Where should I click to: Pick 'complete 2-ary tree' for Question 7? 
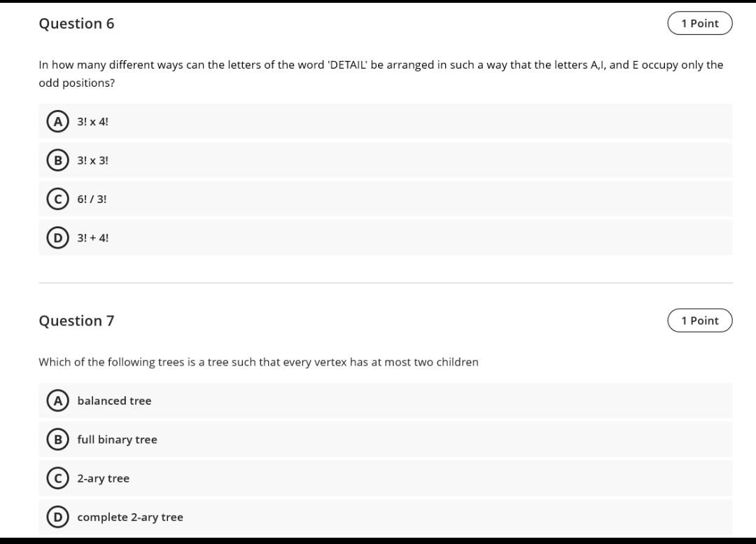coord(129,517)
